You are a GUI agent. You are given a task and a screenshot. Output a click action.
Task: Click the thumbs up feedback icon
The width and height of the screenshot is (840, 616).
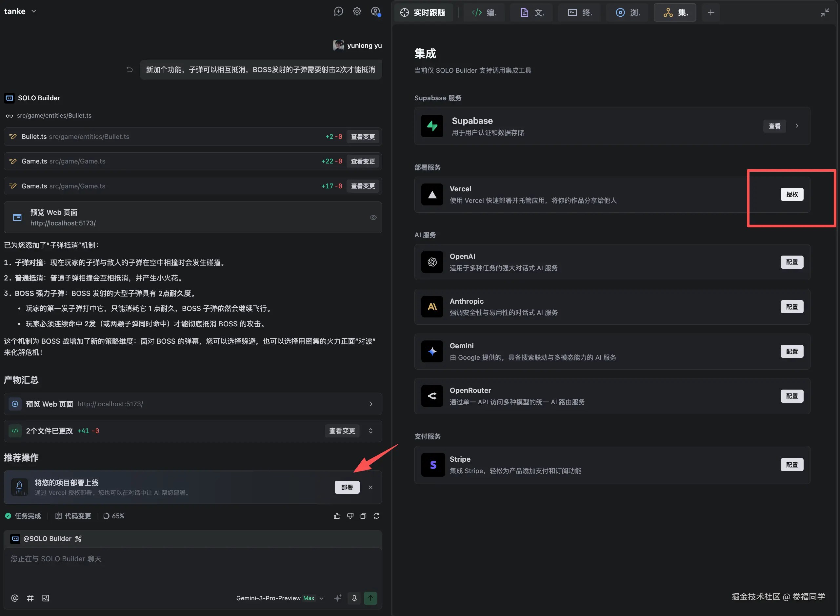(337, 516)
